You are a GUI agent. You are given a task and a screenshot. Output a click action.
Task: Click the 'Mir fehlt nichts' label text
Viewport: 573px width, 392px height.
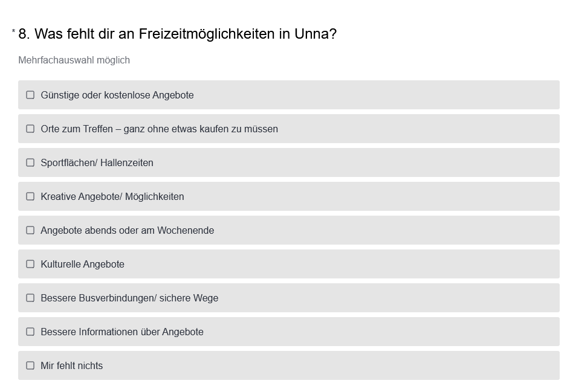click(71, 366)
